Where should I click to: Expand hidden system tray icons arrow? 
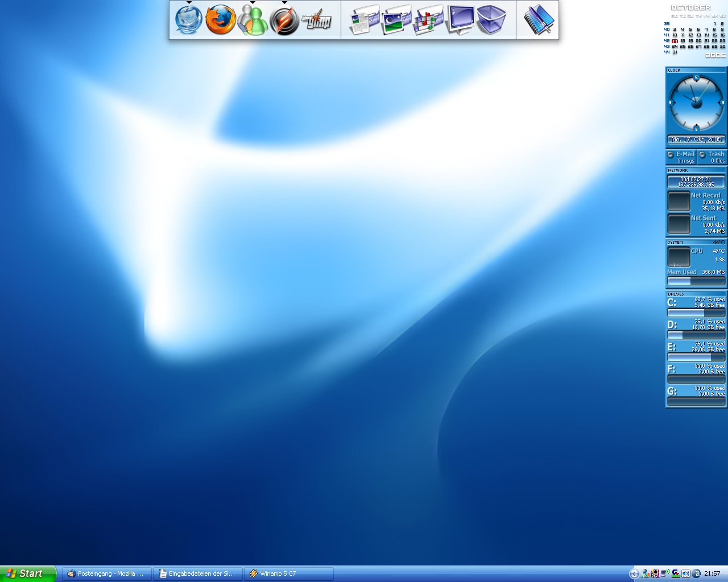[x=634, y=573]
